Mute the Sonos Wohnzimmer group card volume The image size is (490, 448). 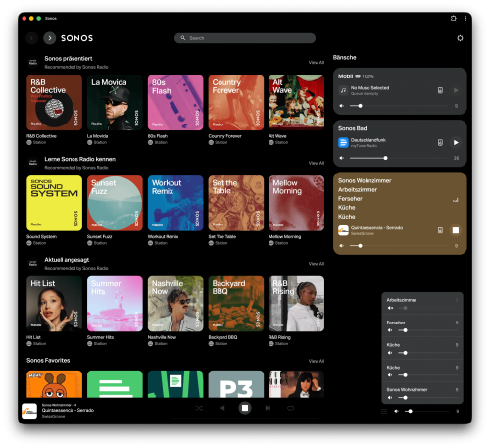click(342, 246)
